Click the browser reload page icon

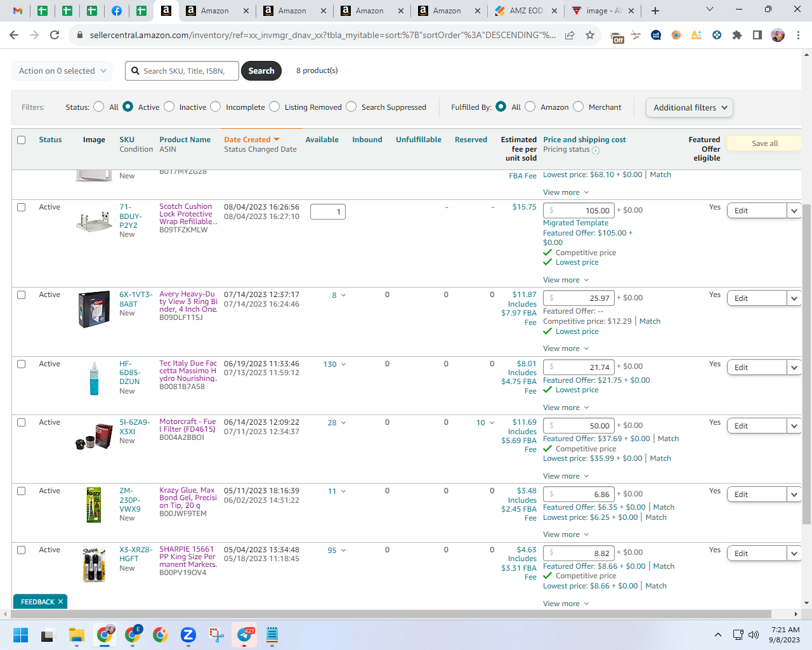pyautogui.click(x=55, y=35)
